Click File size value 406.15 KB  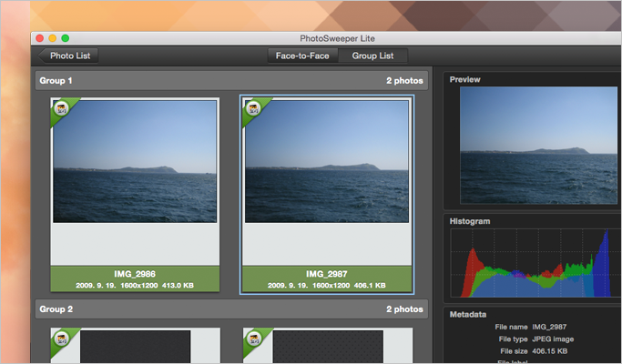coord(549,351)
